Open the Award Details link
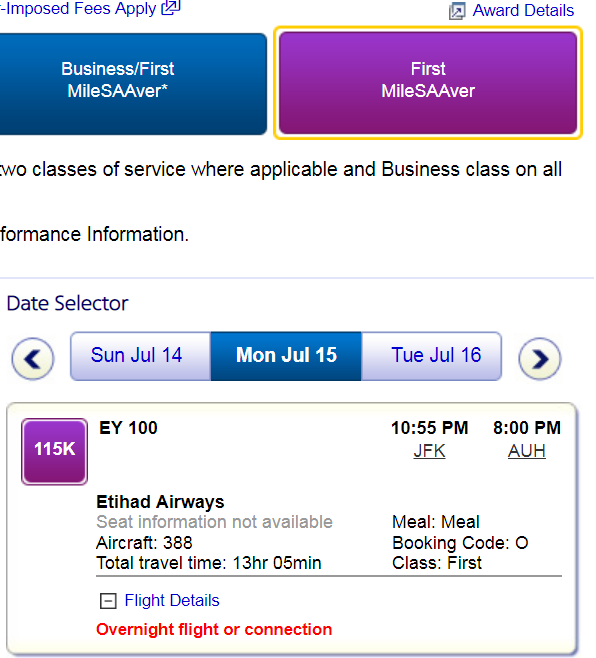596x658 pixels. click(523, 10)
